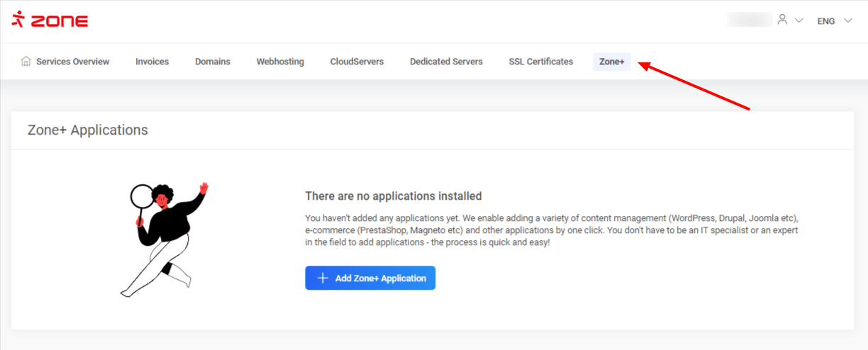Click the blurred account name
This screenshot has width=868, height=350.
point(749,20)
